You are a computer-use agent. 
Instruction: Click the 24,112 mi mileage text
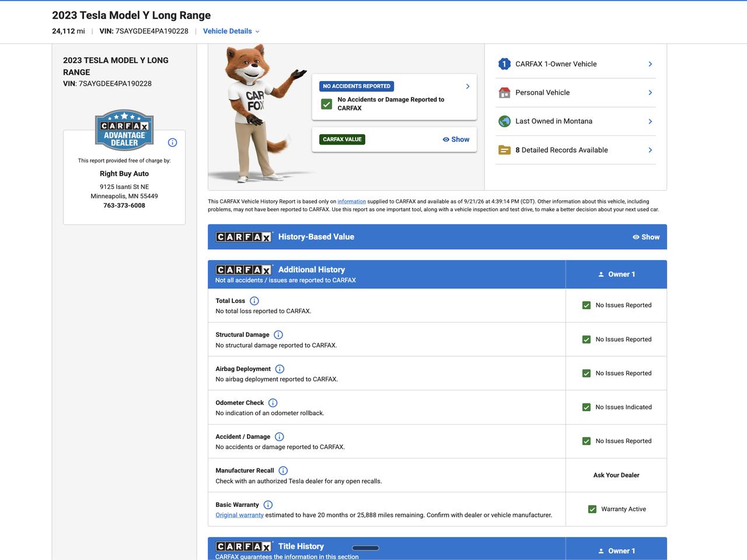(x=68, y=32)
